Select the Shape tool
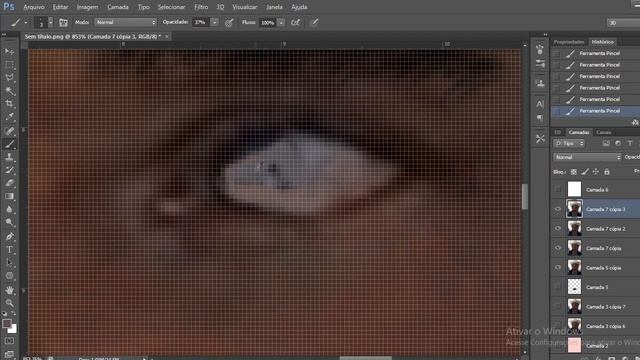 pyautogui.click(x=9, y=276)
